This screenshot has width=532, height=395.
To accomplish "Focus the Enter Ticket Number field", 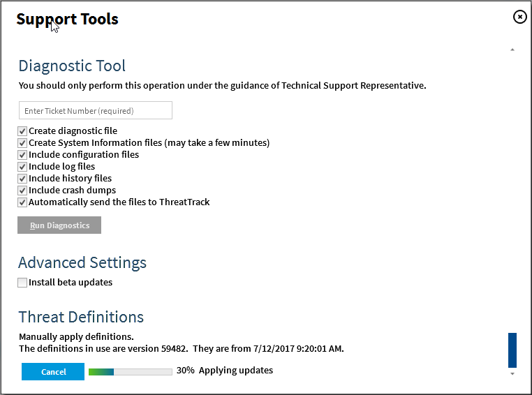I will point(96,110).
